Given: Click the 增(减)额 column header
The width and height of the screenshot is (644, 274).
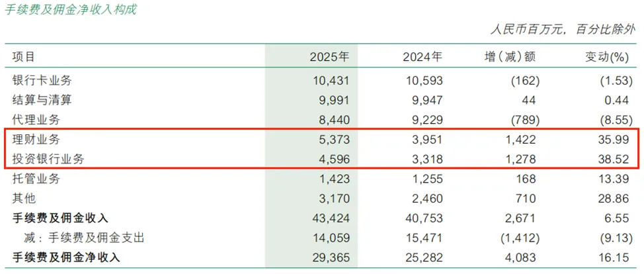Looking at the screenshot, I should tap(510, 57).
